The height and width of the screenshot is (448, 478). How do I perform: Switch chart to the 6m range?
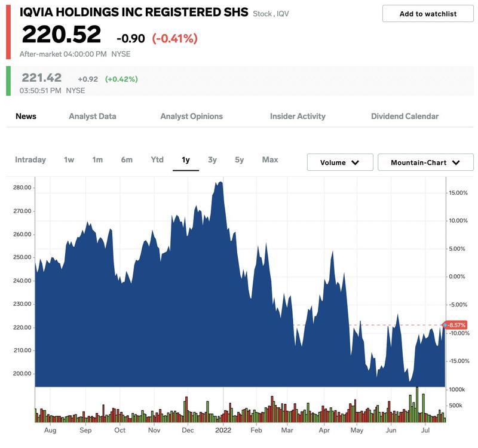click(127, 159)
